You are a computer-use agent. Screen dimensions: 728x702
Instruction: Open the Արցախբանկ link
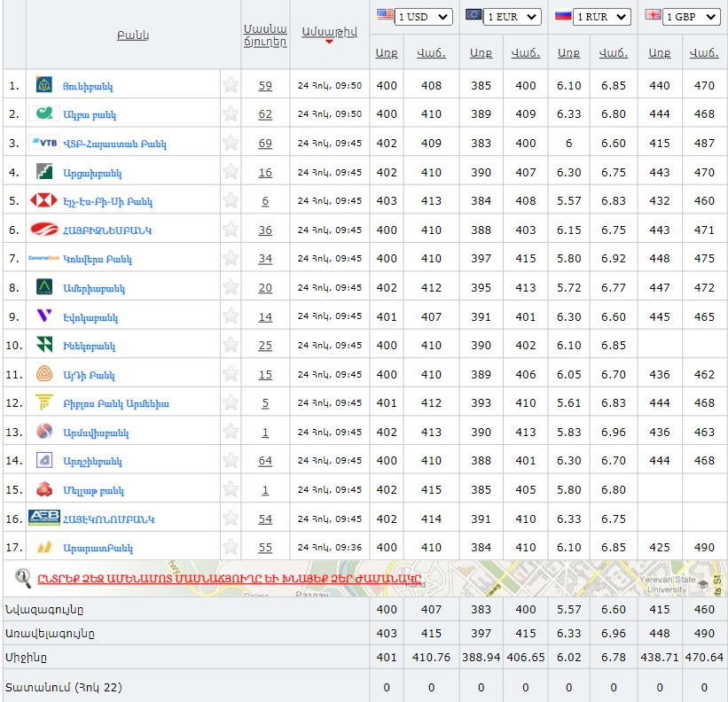coord(92,174)
